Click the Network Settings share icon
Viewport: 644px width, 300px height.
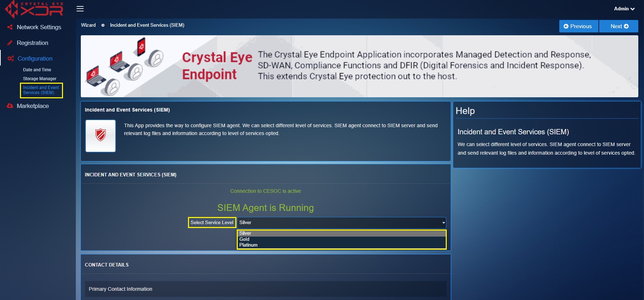coord(10,27)
